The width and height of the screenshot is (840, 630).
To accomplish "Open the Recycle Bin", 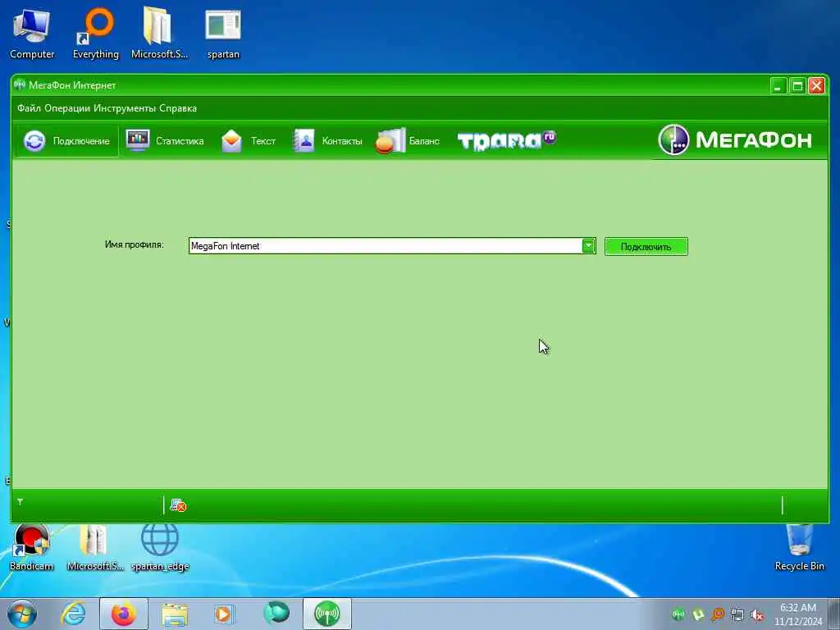I will (799, 547).
